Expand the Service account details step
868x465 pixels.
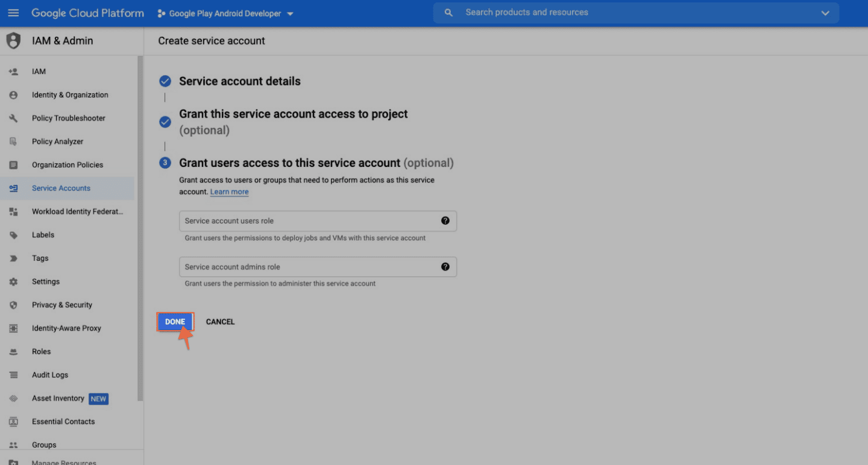(239, 81)
